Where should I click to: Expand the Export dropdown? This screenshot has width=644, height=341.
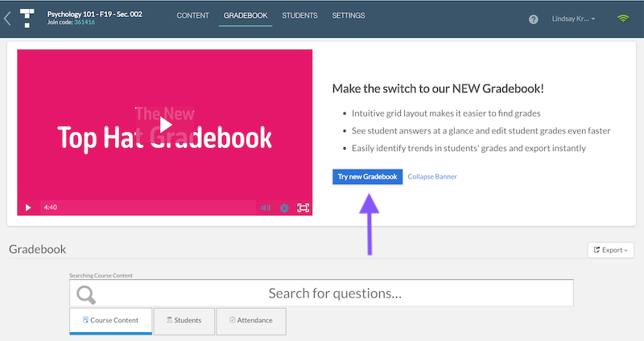pos(610,250)
